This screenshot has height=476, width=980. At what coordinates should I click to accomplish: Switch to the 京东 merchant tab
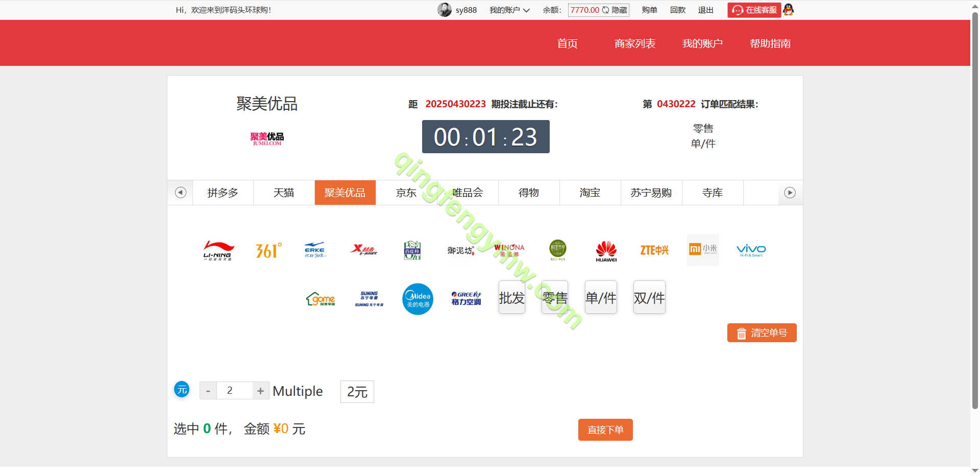406,193
